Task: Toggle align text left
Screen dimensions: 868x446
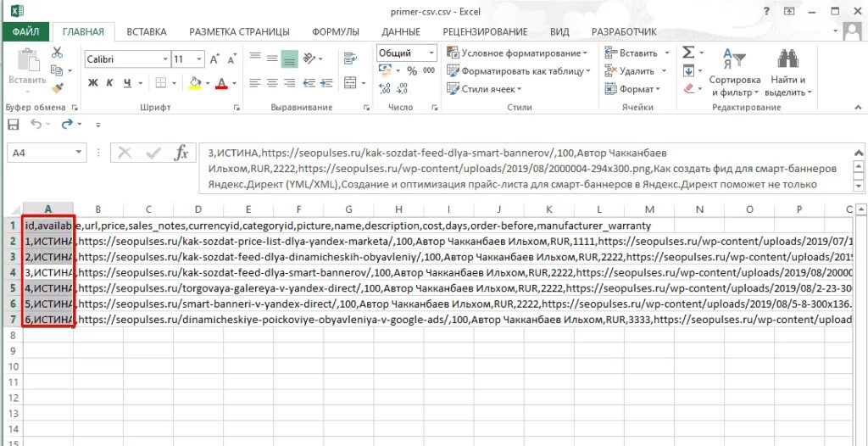Action: tap(254, 83)
